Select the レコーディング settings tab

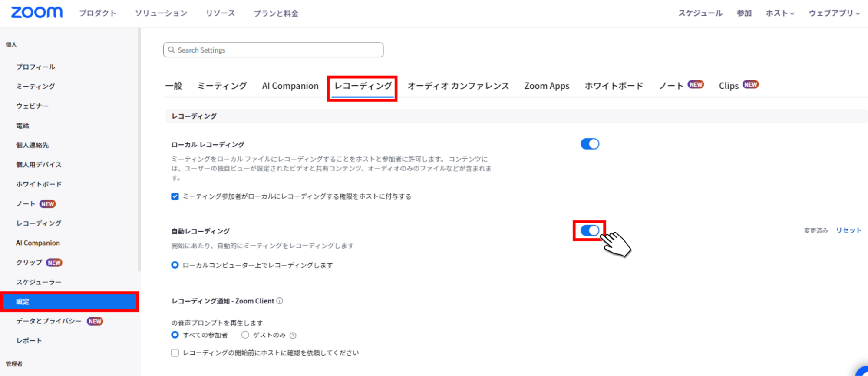pos(363,86)
